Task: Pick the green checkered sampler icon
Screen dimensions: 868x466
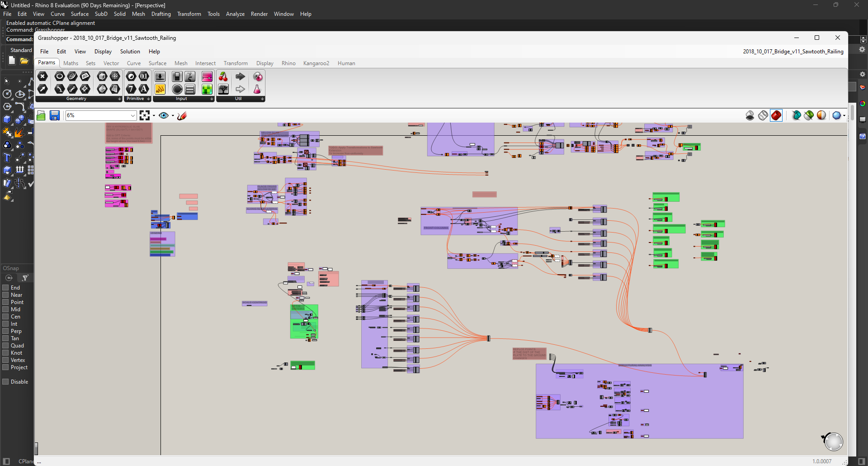Action: [x=207, y=89]
